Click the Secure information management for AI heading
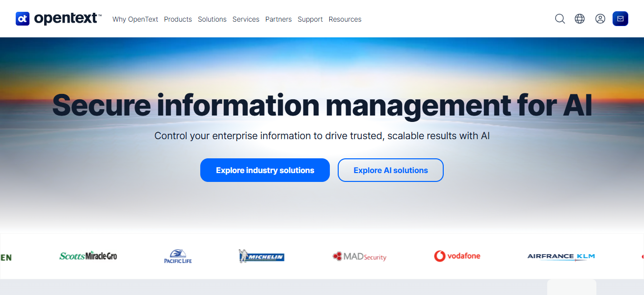 [322, 105]
